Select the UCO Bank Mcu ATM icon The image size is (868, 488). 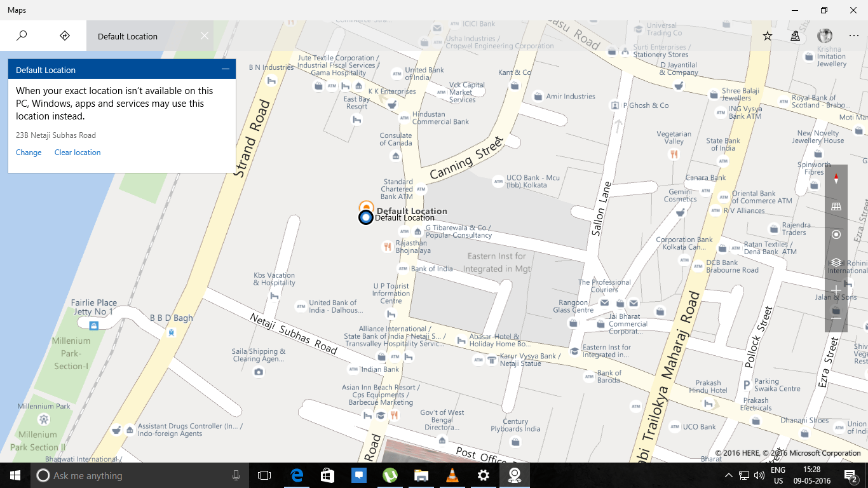click(498, 182)
